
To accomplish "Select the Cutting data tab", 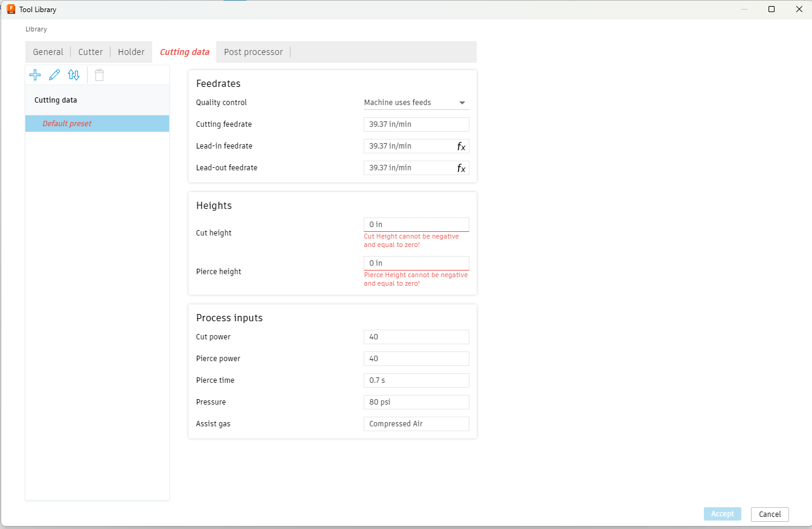I will coord(184,51).
